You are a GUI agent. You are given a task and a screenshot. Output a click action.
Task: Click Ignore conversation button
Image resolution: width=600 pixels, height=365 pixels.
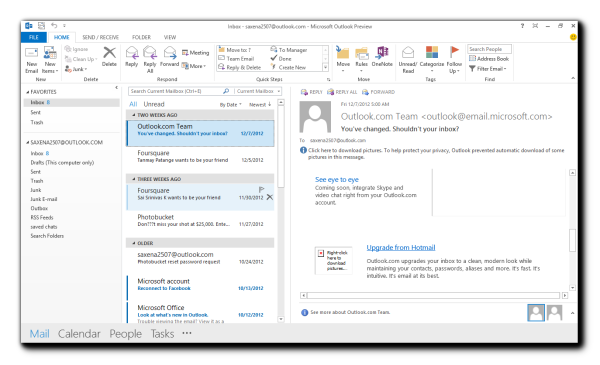(77, 49)
